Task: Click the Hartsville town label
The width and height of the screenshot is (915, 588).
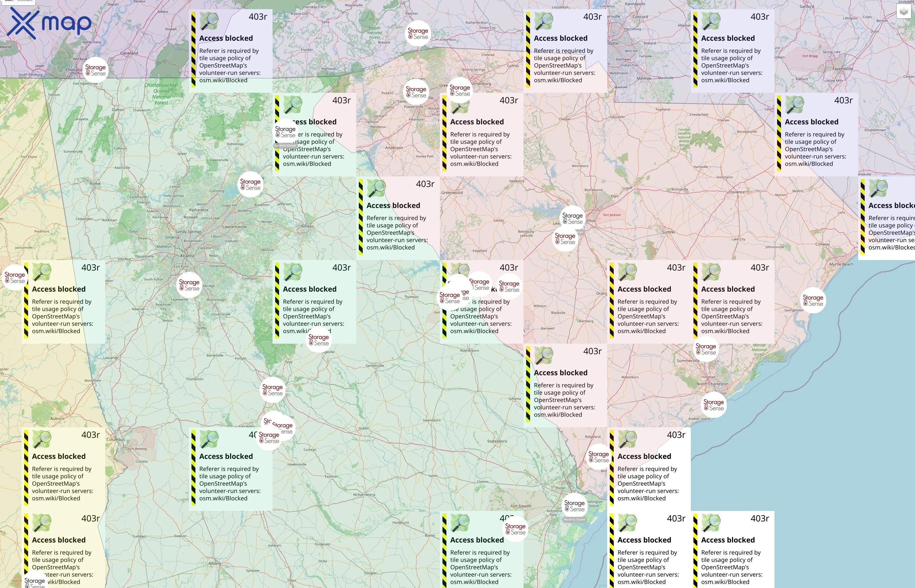Action: pyautogui.click(x=700, y=167)
